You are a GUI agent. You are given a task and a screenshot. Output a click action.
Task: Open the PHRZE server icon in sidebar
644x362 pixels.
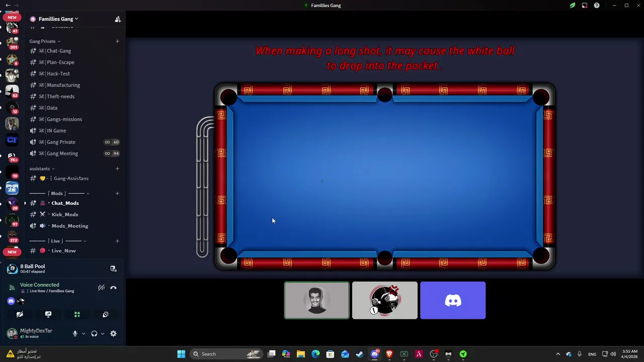[12, 188]
